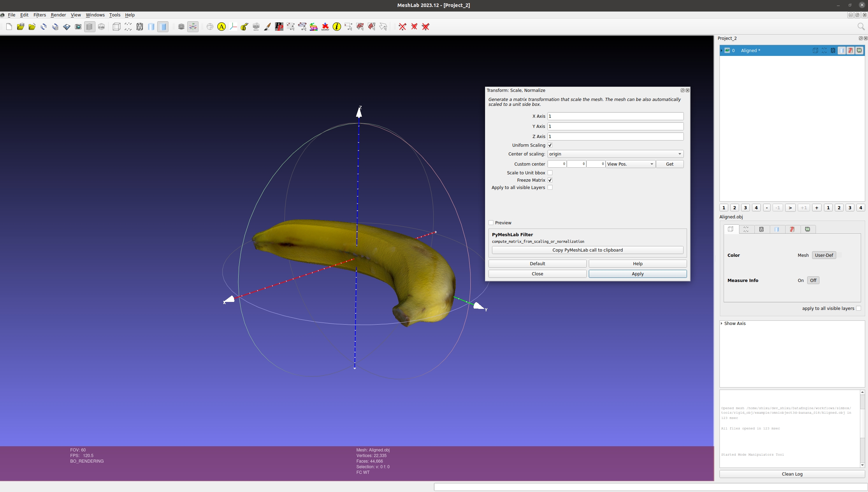This screenshot has height=492, width=868.
Task: Enable wireframe rendering mode in the toolbar
Action: 139,27
